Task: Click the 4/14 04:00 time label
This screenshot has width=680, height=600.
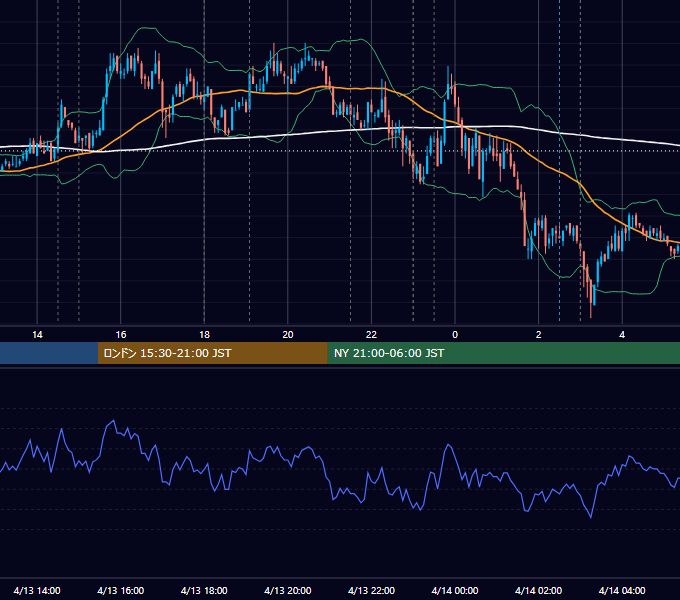Action: [622, 590]
